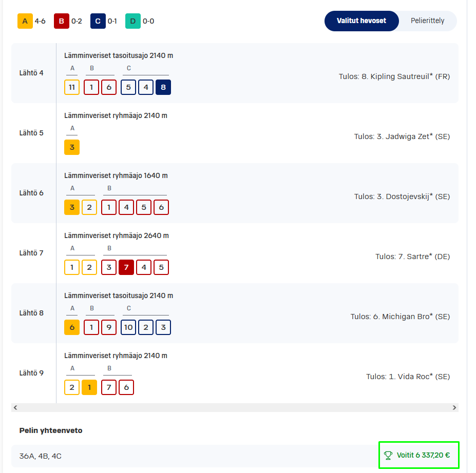
Task: Click result Kipling Sautreuil for Lähtö 4
Action: (394, 76)
